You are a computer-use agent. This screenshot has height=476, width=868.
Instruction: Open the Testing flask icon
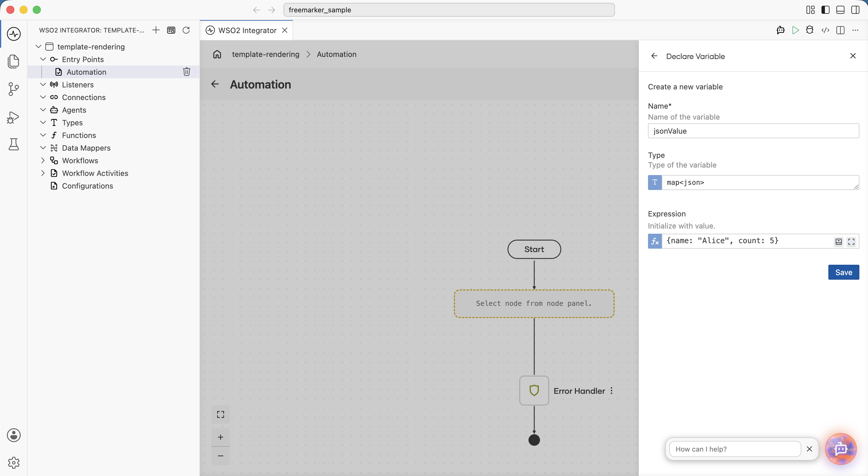[x=13, y=144]
